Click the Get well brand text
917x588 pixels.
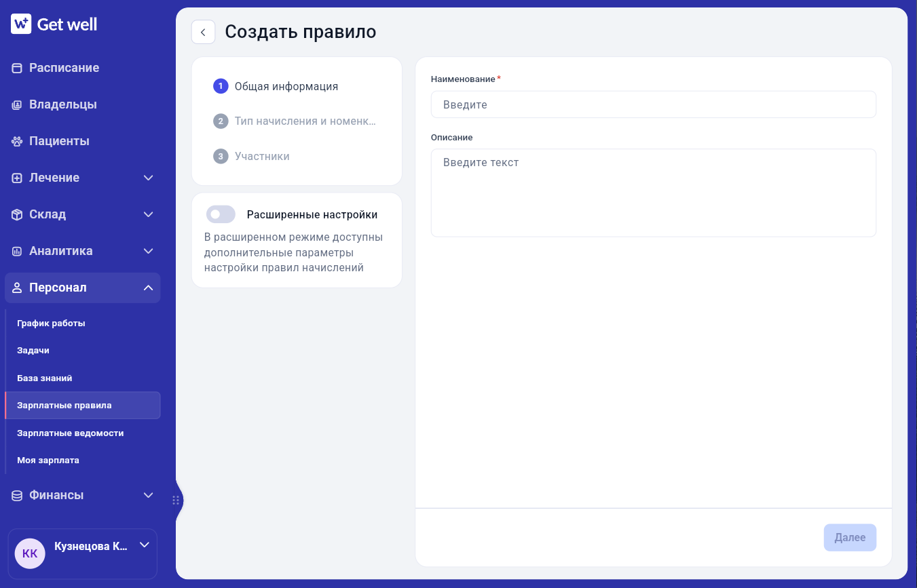click(x=67, y=24)
